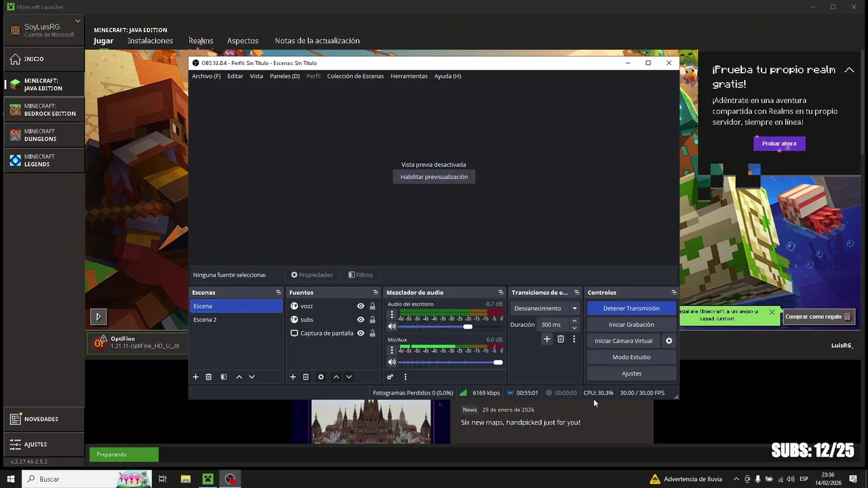Pop out the Controles dock panel

[673, 292]
